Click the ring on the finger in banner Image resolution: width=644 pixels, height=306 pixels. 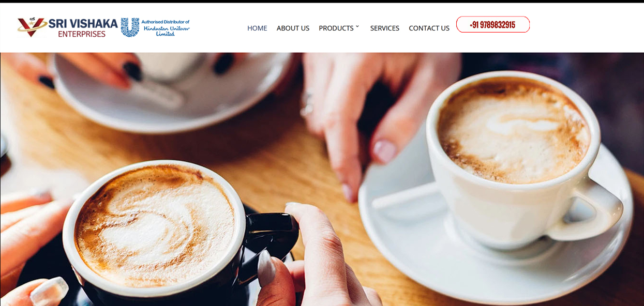point(308,103)
